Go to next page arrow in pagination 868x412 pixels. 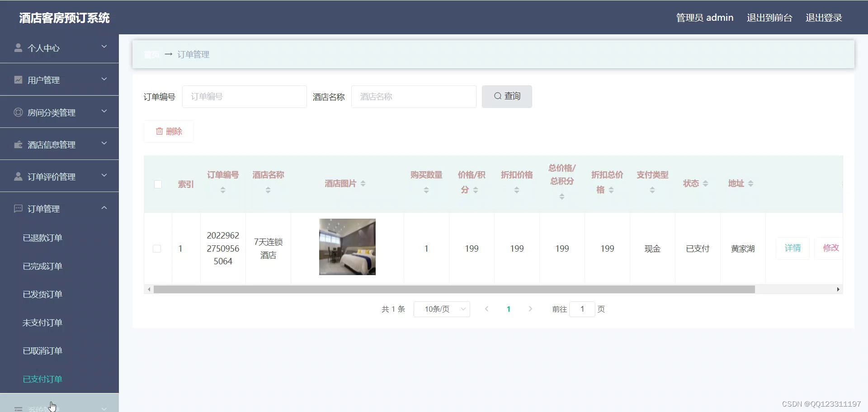[530, 309]
